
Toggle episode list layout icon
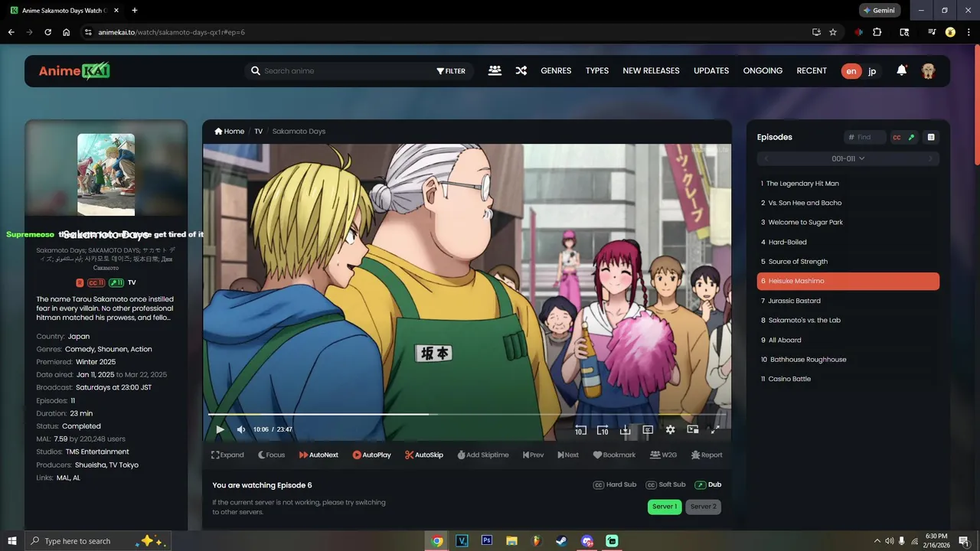[931, 137]
